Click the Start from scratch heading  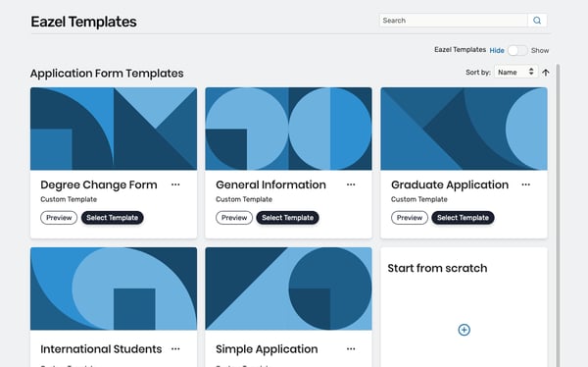click(437, 268)
